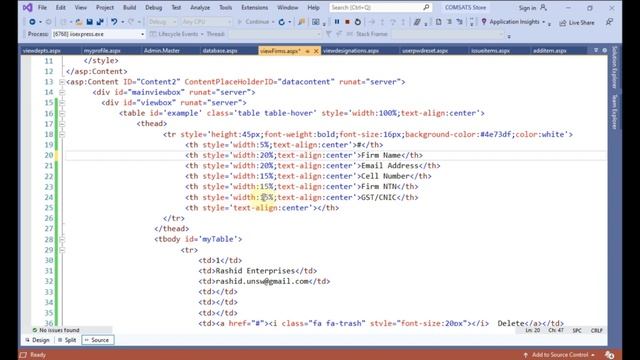Open the tab settings gear icon
Image resolution: width=640 pixels, height=360 pixels.
point(604,50)
